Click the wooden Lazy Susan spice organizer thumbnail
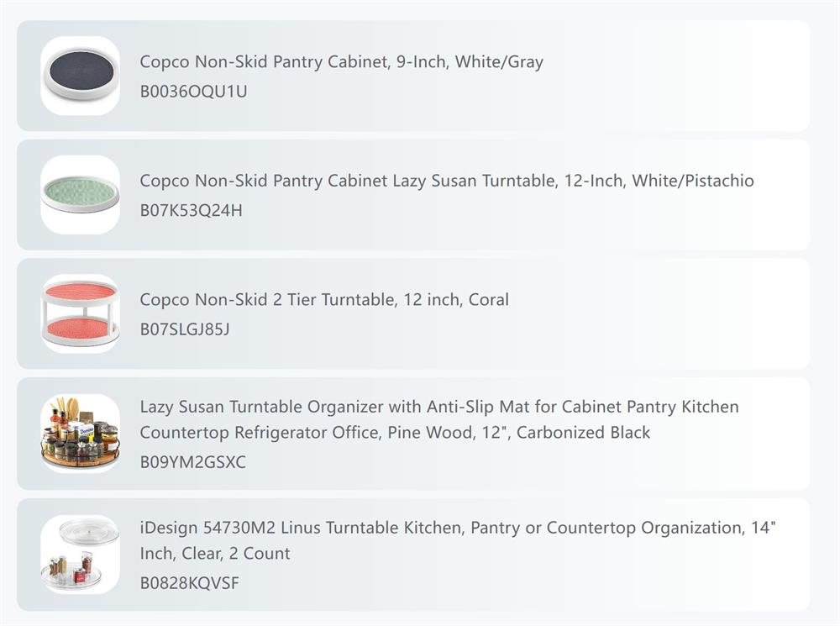The image size is (840, 626). point(81,433)
